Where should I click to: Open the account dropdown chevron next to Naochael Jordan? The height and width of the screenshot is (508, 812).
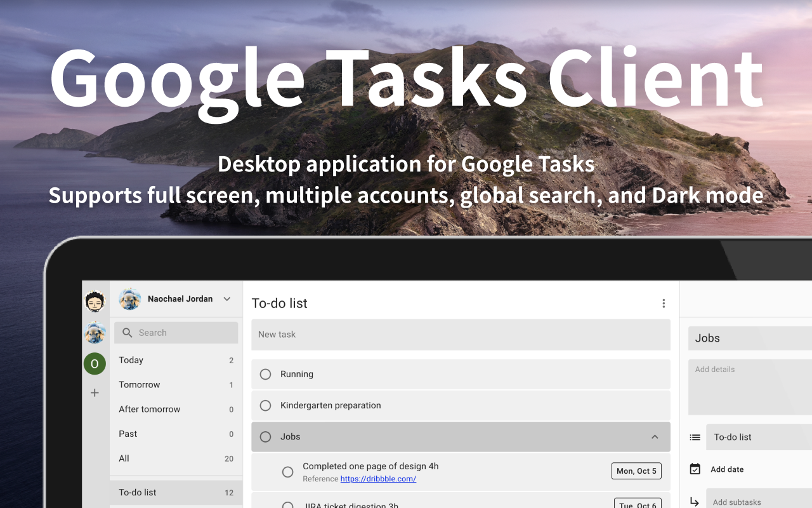coord(227,299)
